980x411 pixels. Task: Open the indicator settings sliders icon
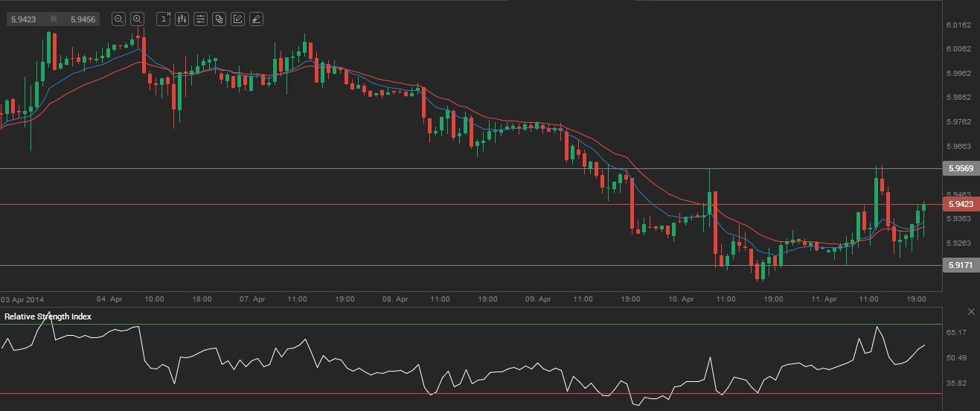200,19
